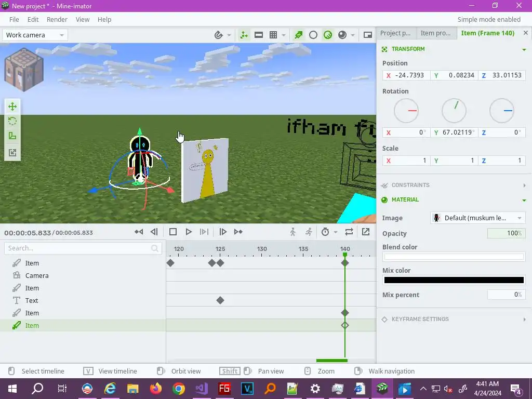The image size is (532, 399).
Task: Open the Edit menu
Action: point(33,19)
